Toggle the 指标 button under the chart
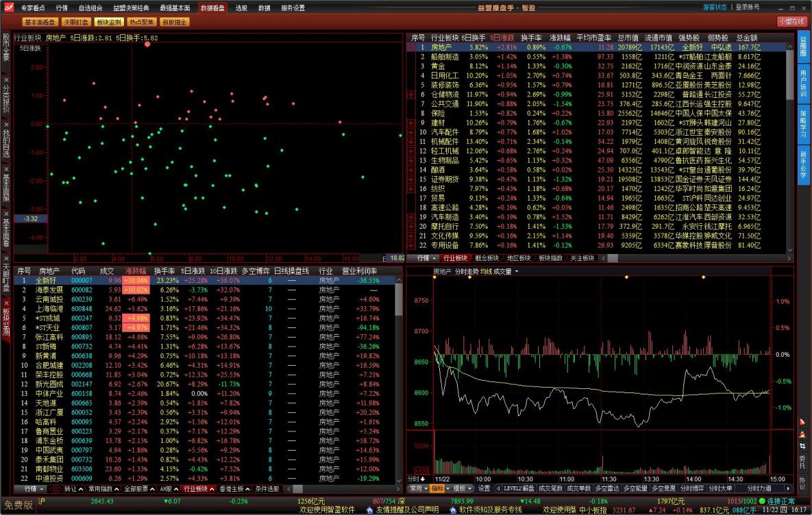The height and width of the screenshot is (515, 812). pos(438,488)
